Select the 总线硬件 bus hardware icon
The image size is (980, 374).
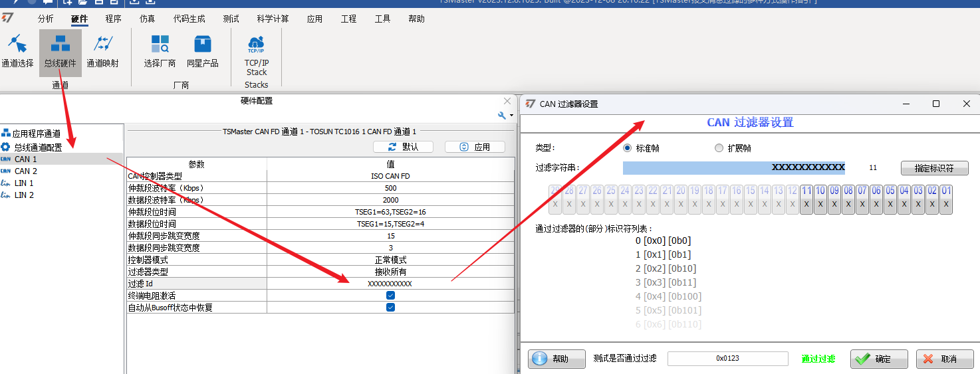(60, 52)
